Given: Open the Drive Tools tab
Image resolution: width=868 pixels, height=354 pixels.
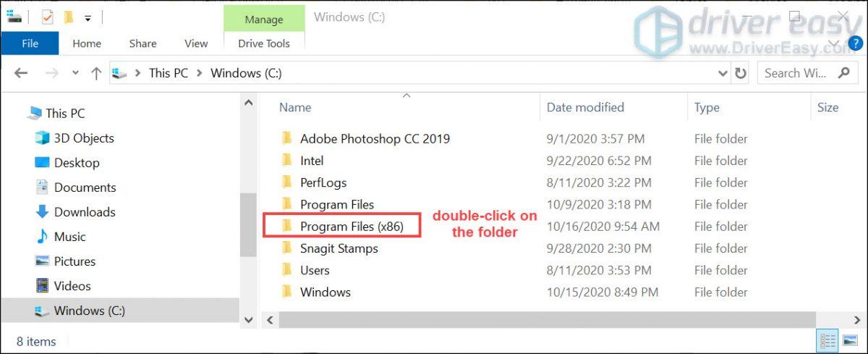Looking at the screenshot, I should [264, 43].
